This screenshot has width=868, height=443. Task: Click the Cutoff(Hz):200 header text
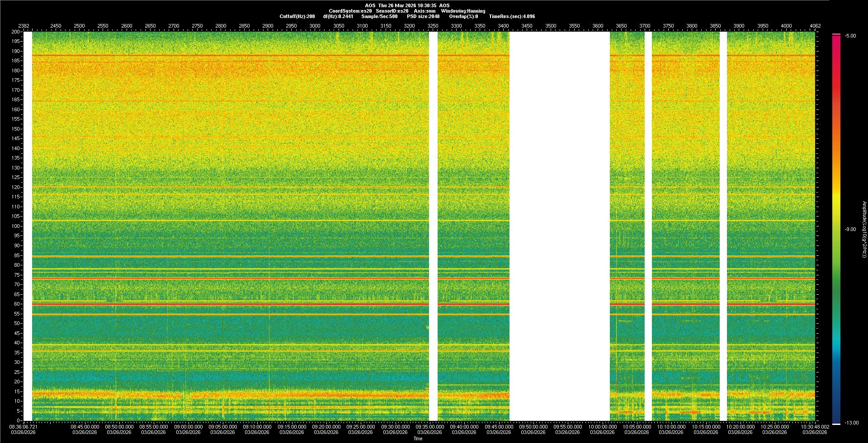(297, 16)
